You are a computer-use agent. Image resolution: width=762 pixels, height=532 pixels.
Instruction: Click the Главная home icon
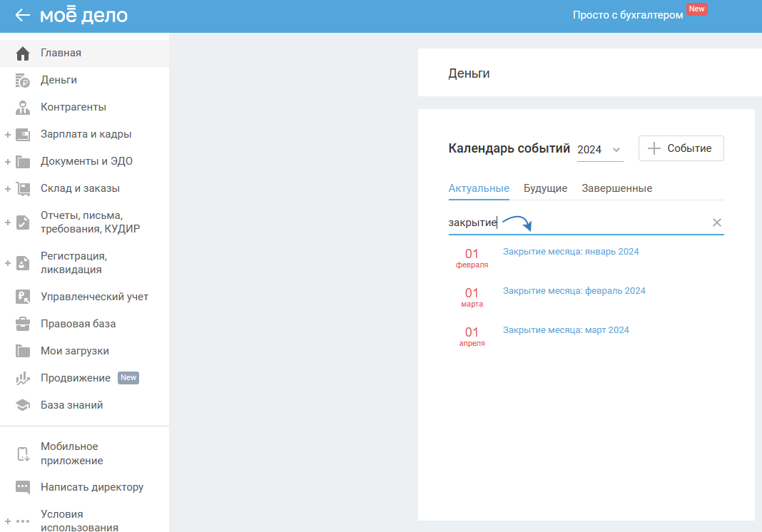(23, 53)
